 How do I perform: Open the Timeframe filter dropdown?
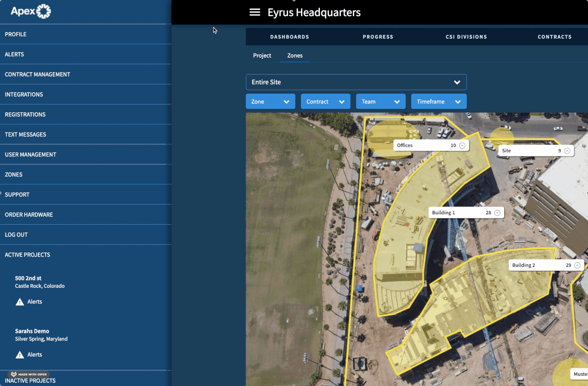point(439,101)
